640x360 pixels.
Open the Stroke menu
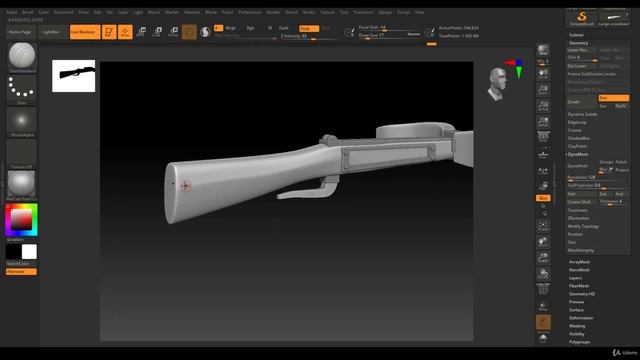pyautogui.click(x=309, y=12)
